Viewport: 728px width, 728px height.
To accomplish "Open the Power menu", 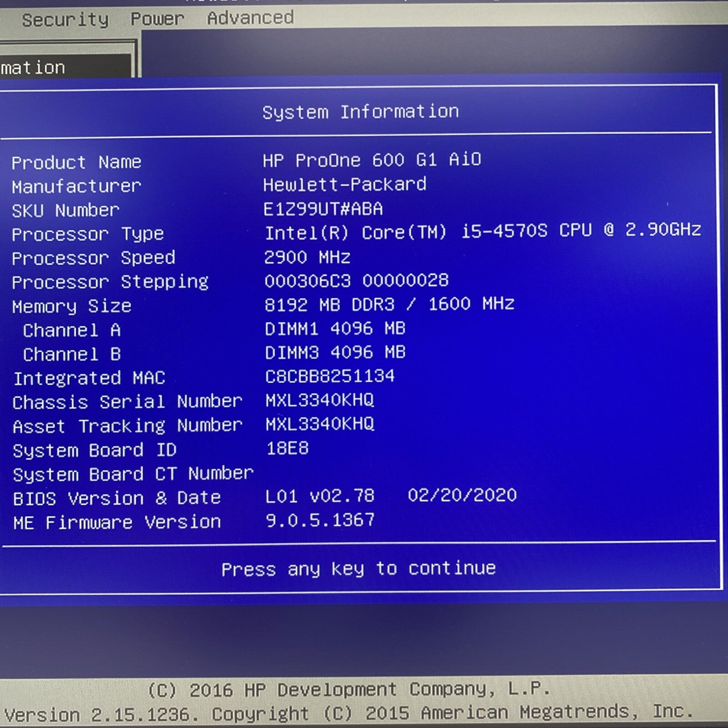I will (x=157, y=19).
